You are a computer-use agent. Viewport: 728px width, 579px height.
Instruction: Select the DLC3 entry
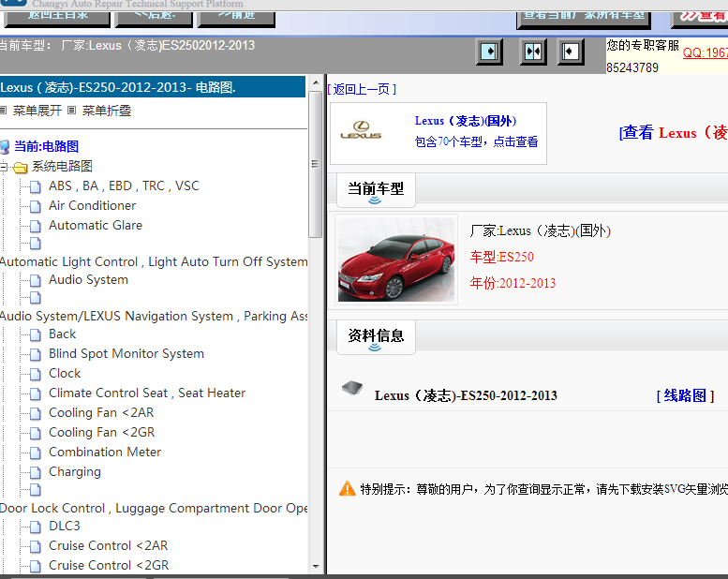click(65, 527)
